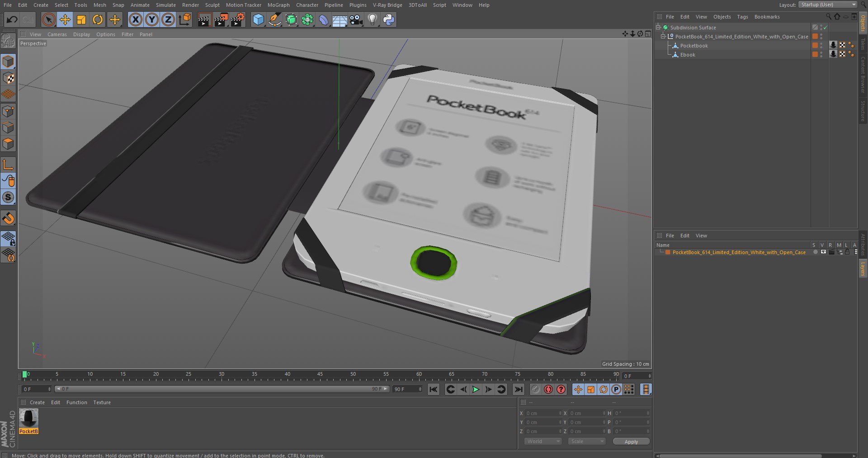Click the Camera object icon

(x=356, y=19)
